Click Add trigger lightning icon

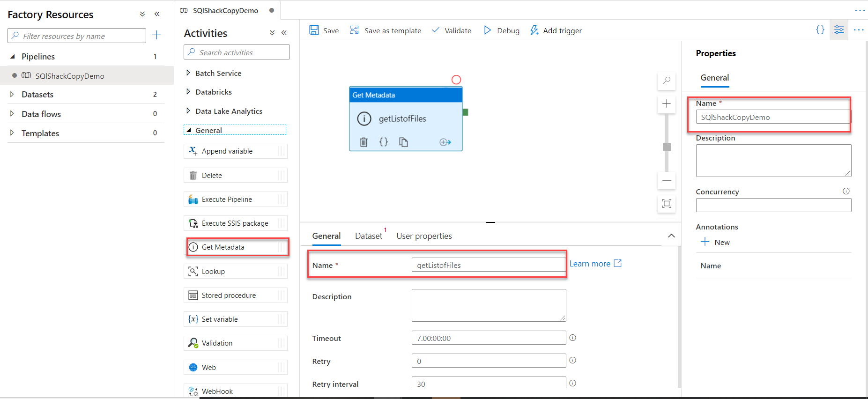point(534,30)
